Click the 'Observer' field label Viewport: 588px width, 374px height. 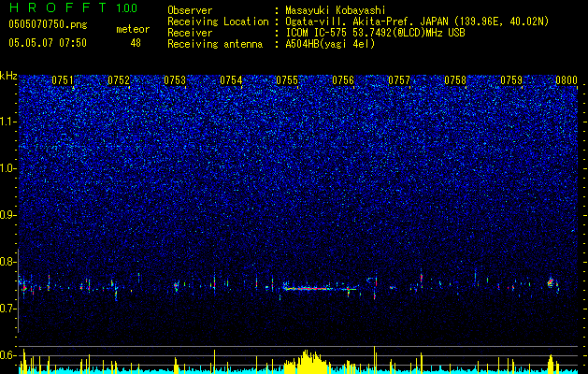click(190, 10)
